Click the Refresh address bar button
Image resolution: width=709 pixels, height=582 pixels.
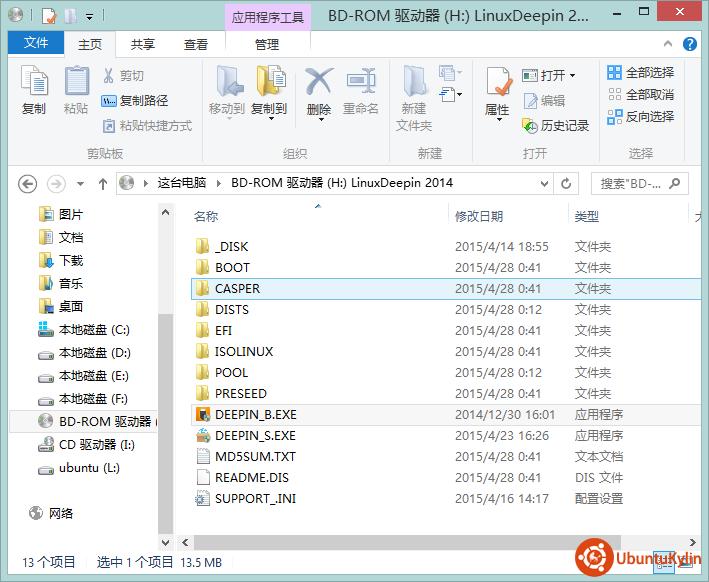(566, 184)
